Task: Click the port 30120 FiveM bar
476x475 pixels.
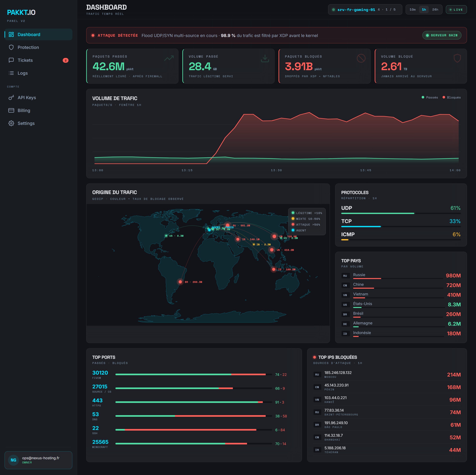Action: point(193,374)
